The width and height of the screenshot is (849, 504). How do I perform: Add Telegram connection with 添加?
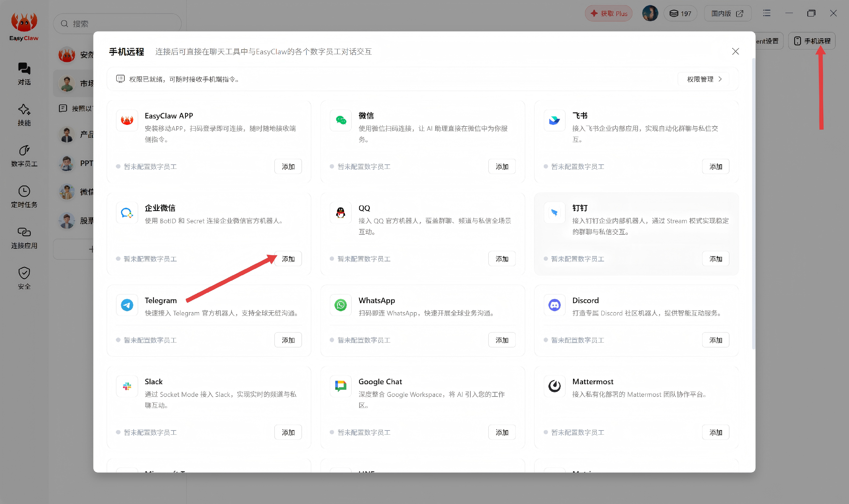[288, 340]
